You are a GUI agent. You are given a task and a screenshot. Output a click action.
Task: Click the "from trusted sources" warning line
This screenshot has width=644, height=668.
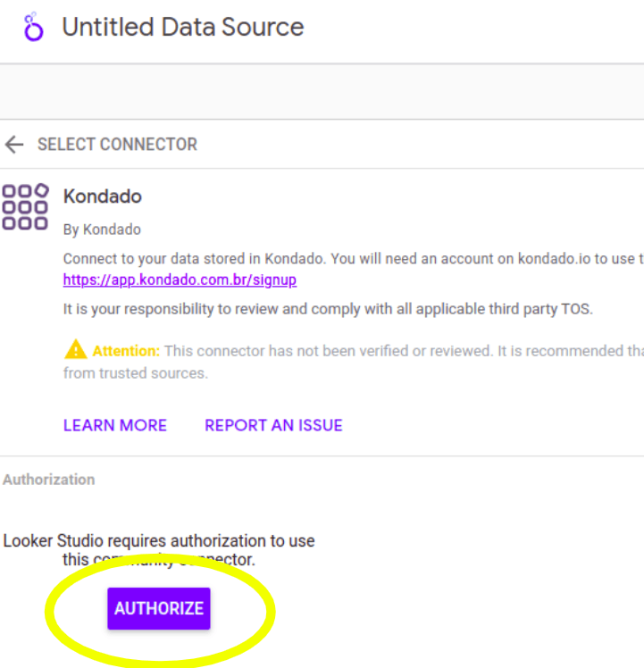pos(135,373)
